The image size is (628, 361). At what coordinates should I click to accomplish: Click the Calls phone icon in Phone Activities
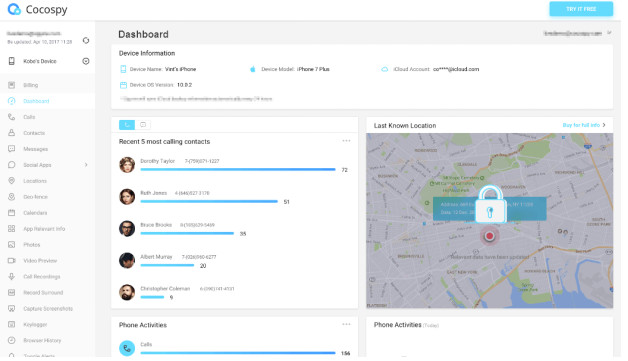point(127,348)
